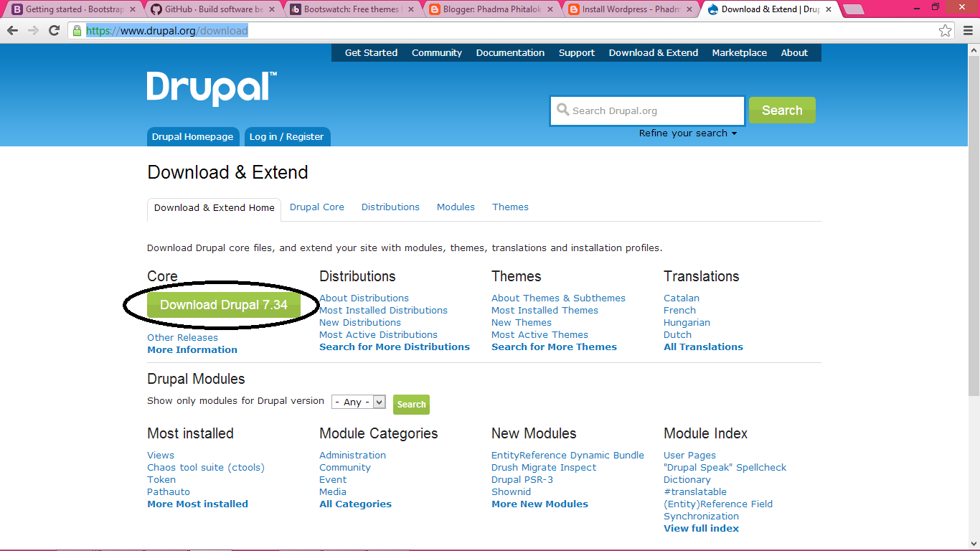The image size is (980, 551).
Task: Select the Distributions tab
Action: click(390, 207)
